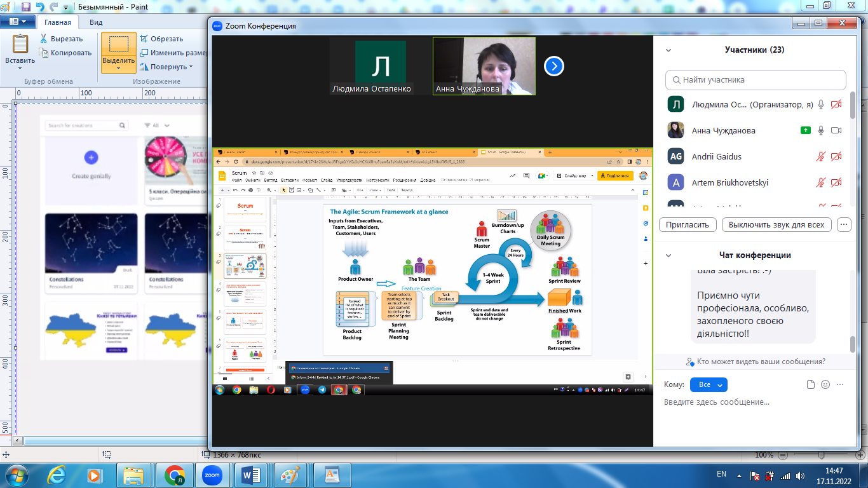Click the AG avatar of Andrii Gaidus
This screenshot has width=868, height=488.
[x=675, y=156]
